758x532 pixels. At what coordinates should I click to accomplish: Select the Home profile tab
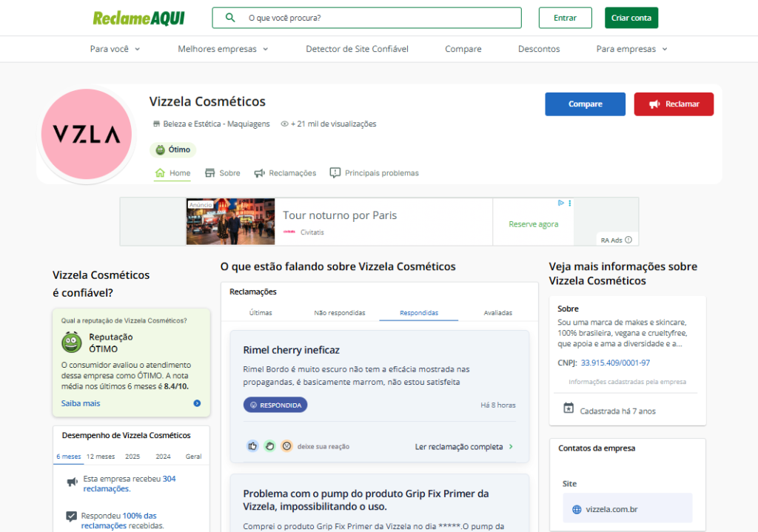(172, 173)
